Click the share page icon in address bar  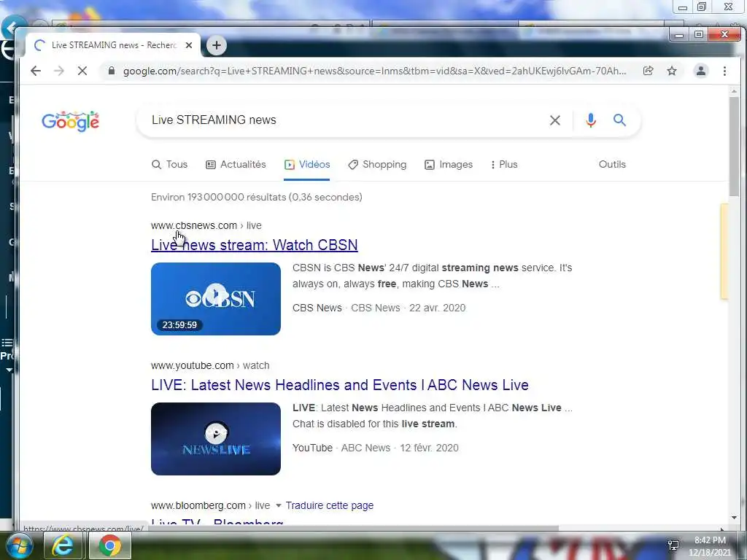[648, 71]
